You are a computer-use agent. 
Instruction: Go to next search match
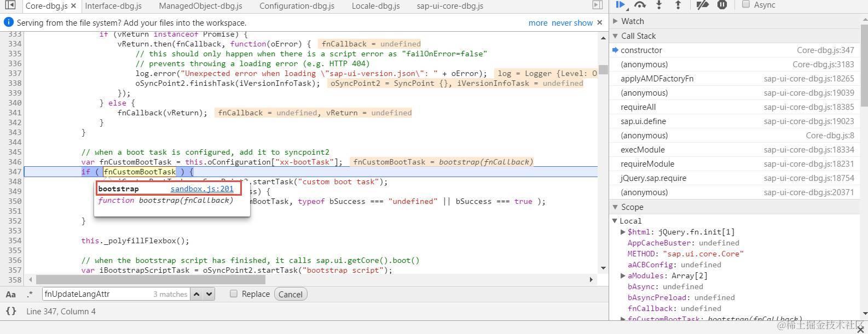click(209, 294)
